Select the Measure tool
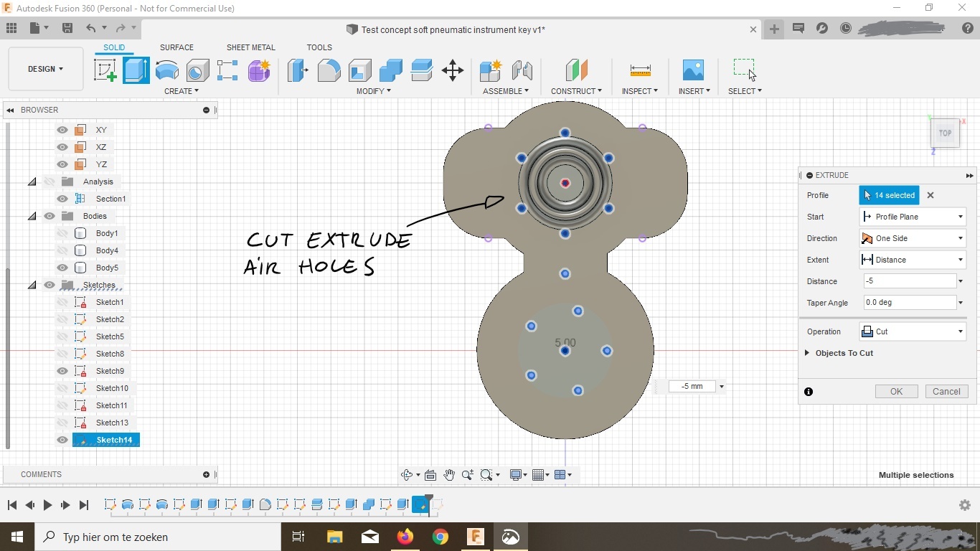Screen dimensions: 980x551 click(640, 70)
